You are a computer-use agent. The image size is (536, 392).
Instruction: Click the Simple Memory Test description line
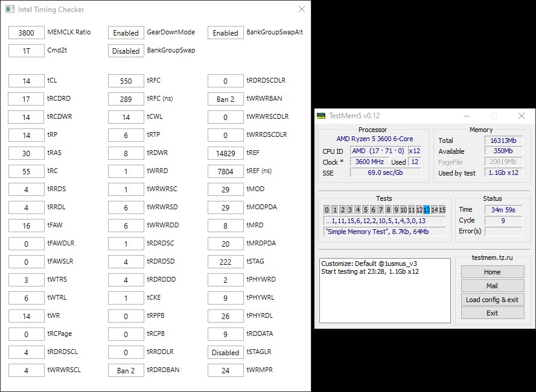(384, 232)
